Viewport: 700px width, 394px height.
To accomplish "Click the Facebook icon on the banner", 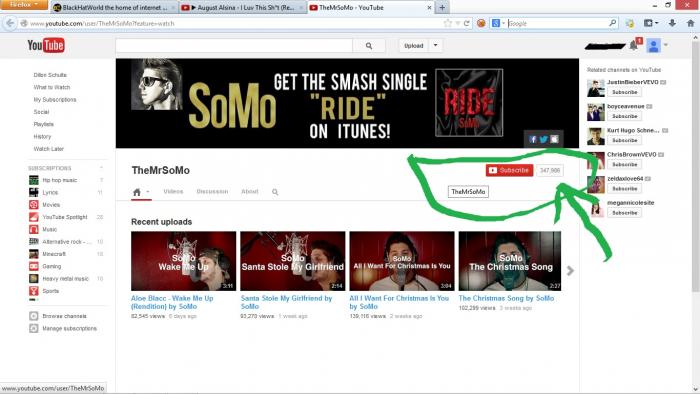I will 533,139.
